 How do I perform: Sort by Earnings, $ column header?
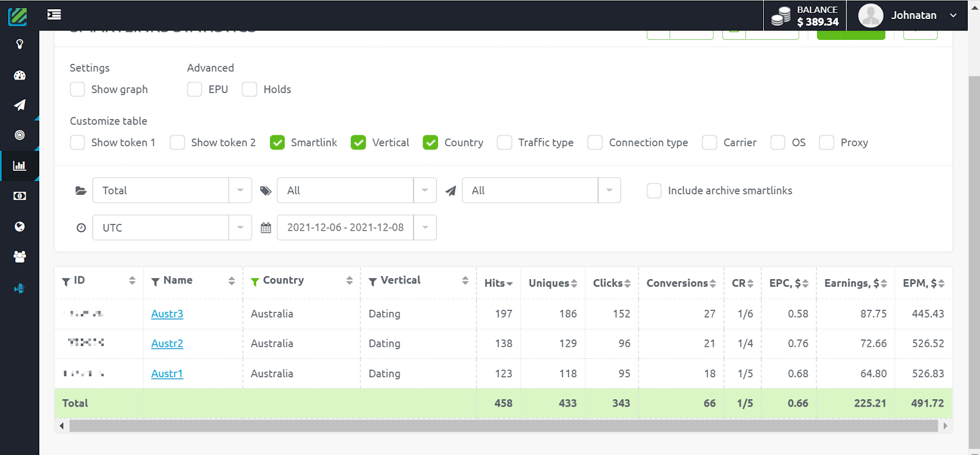point(856,283)
